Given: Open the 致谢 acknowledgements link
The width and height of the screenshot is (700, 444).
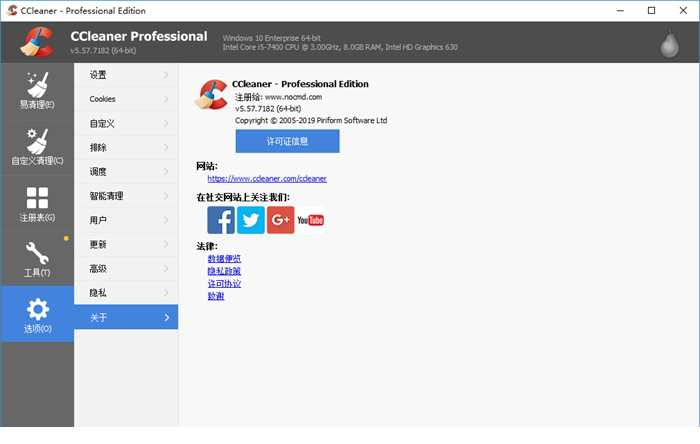Looking at the screenshot, I should (216, 296).
